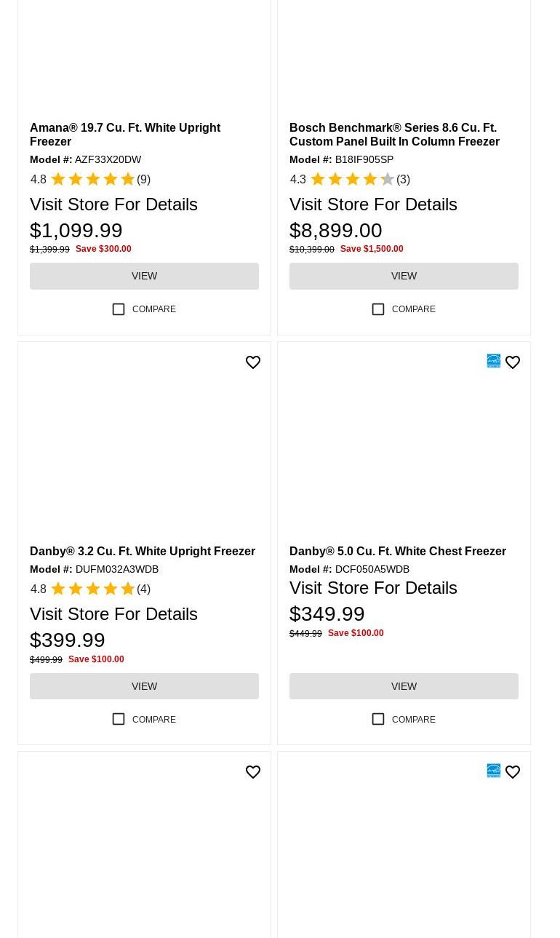Click heart icon on bottom-left product card
Image resolution: width=560 pixels, height=938 pixels.
click(x=253, y=772)
